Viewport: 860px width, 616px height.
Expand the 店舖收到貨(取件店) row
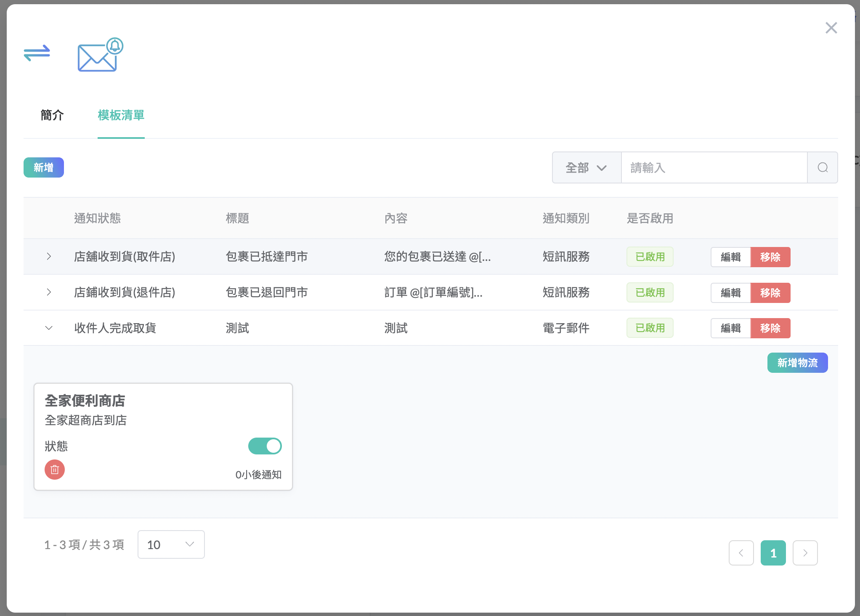(x=49, y=257)
